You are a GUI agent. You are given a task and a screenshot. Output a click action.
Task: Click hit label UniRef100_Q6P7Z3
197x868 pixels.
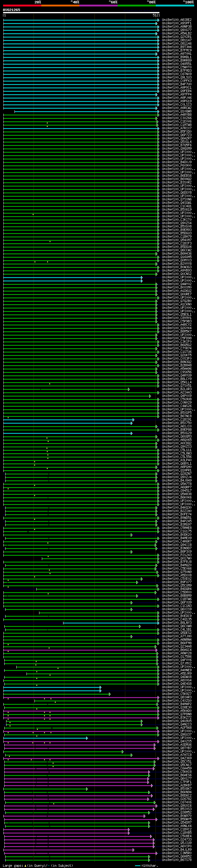(x=177, y=135)
